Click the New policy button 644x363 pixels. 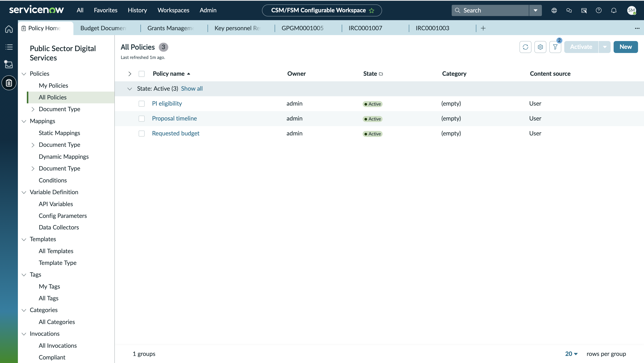[626, 47]
